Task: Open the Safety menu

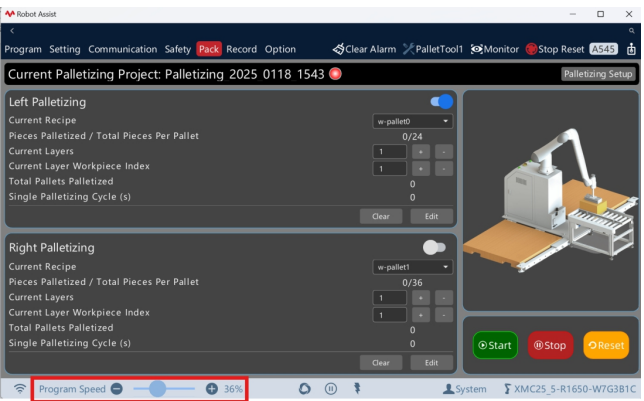Action: (178, 49)
